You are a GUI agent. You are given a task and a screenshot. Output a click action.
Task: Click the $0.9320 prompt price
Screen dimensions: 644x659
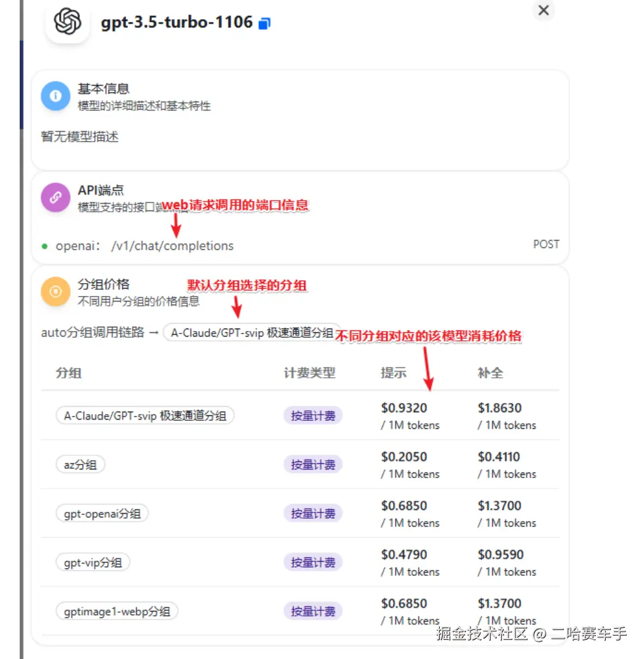403,408
